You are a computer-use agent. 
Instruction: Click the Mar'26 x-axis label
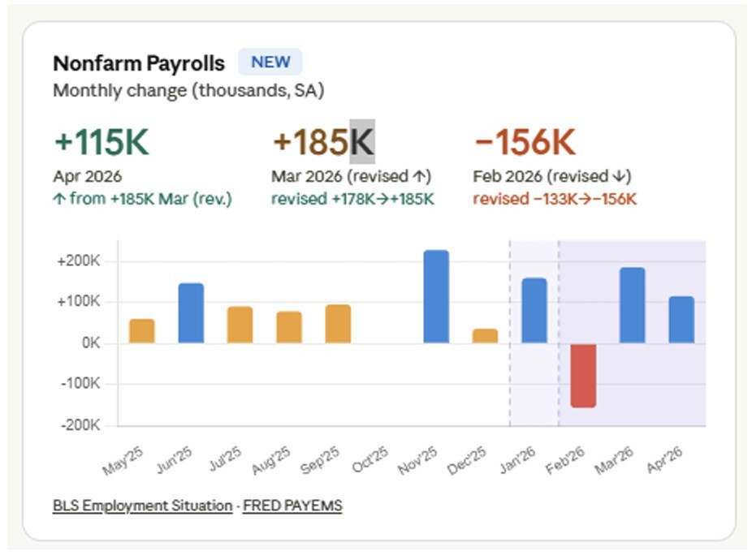[615, 460]
